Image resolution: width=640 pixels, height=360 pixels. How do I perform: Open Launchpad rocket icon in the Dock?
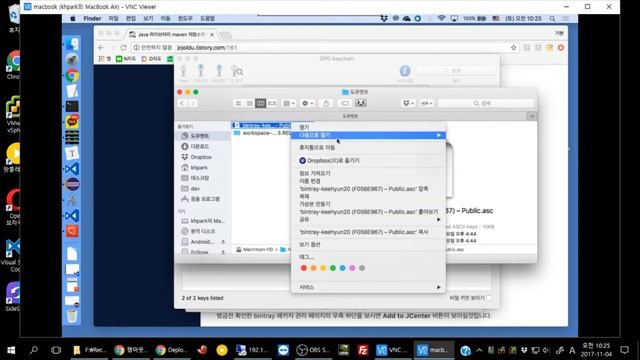coord(72,60)
